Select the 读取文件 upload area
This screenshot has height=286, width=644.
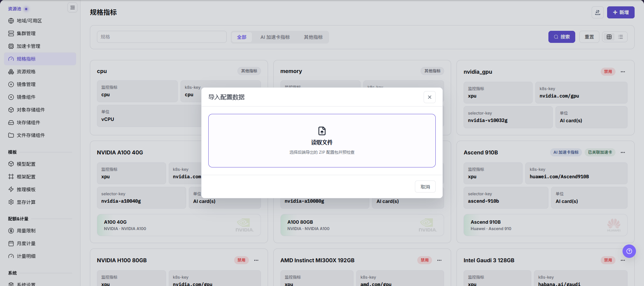click(x=322, y=141)
